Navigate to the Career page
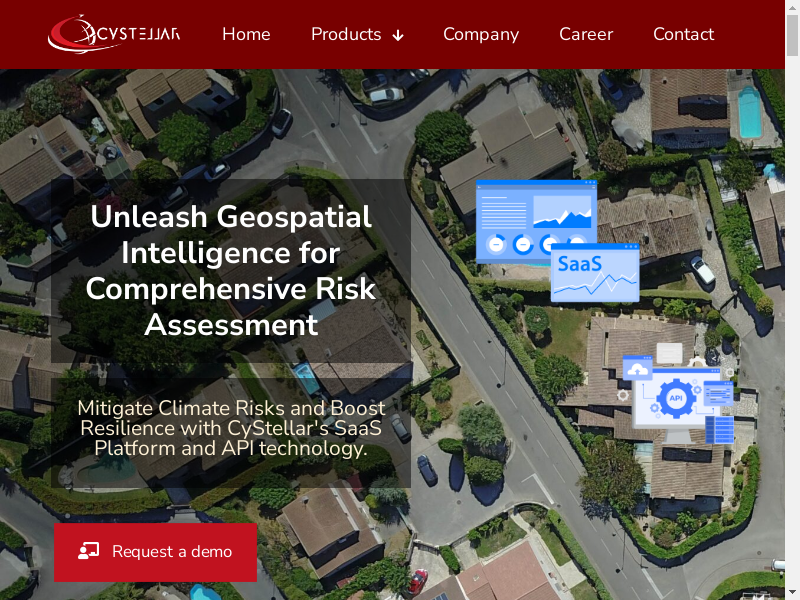Screen dimensions: 800x600 586,34
